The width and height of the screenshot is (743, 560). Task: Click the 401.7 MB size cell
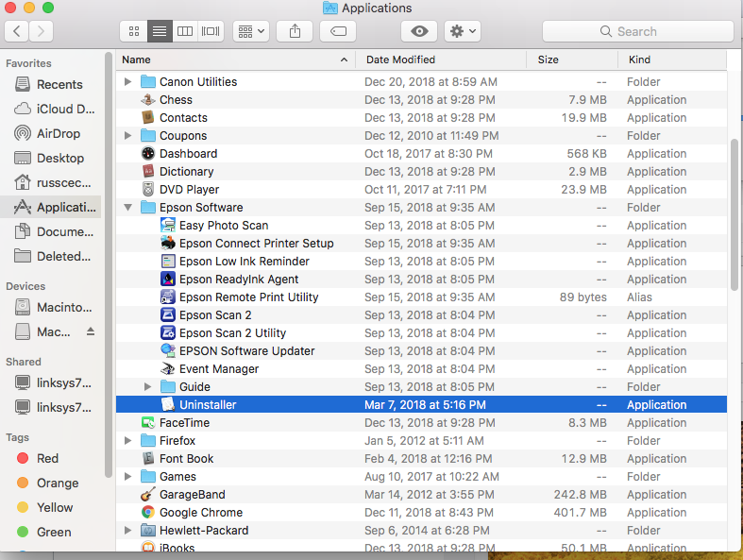(x=580, y=513)
